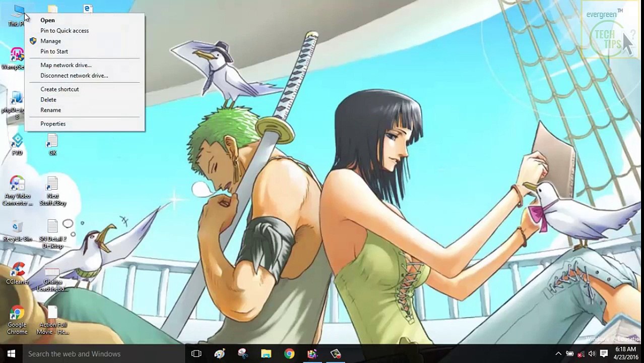Select the CCleaner desktop icon
The image size is (644, 363).
click(17, 274)
